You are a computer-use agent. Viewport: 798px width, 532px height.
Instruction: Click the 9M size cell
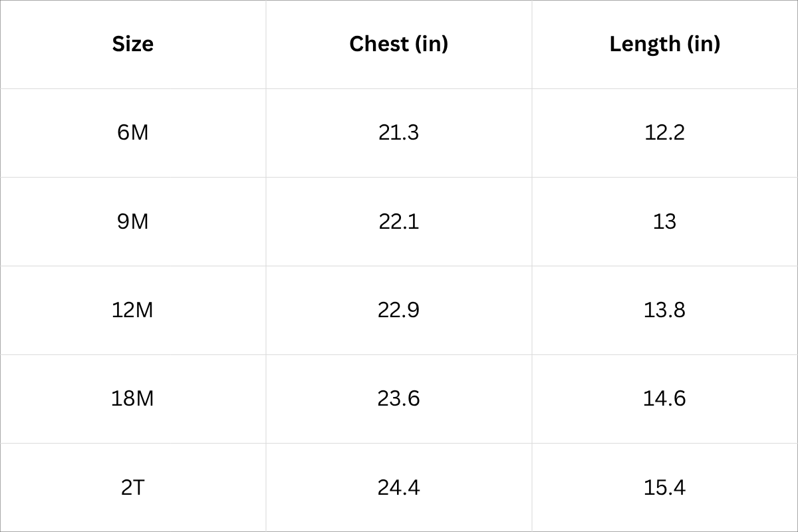133,221
